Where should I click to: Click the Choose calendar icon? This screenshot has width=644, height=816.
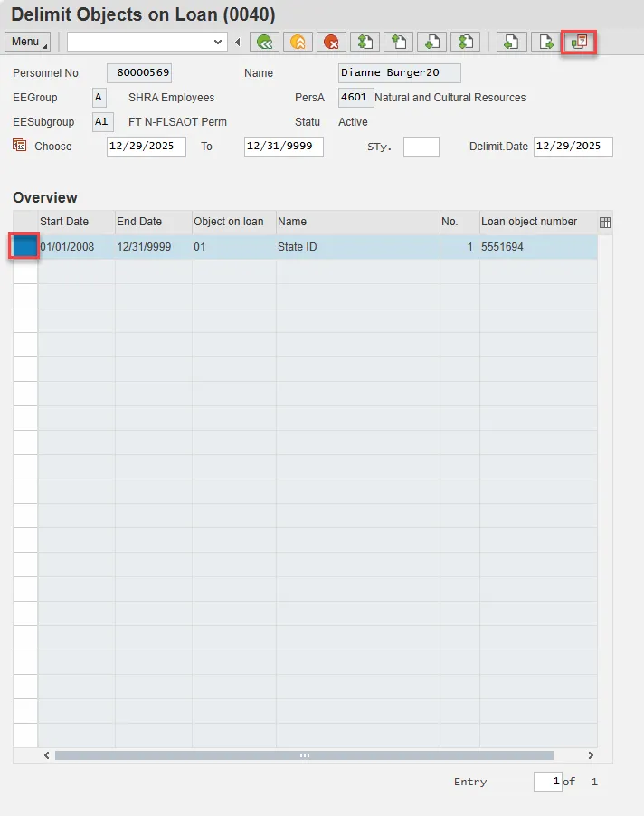click(19, 145)
